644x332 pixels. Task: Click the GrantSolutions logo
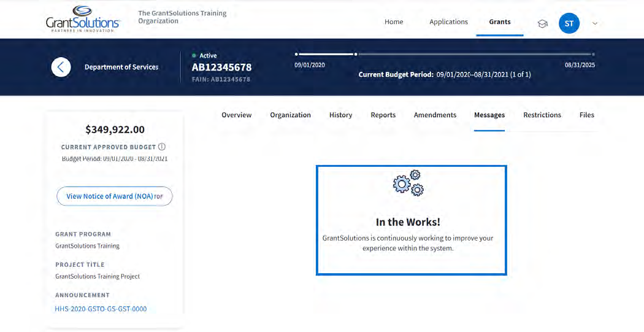click(x=83, y=19)
